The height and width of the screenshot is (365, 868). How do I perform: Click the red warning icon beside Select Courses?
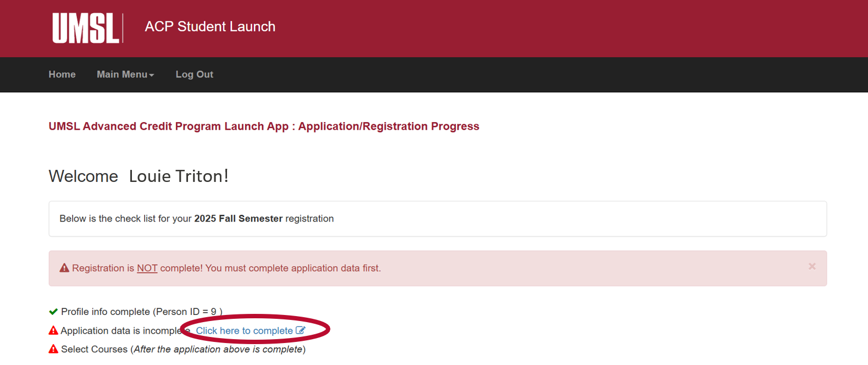tap(53, 349)
